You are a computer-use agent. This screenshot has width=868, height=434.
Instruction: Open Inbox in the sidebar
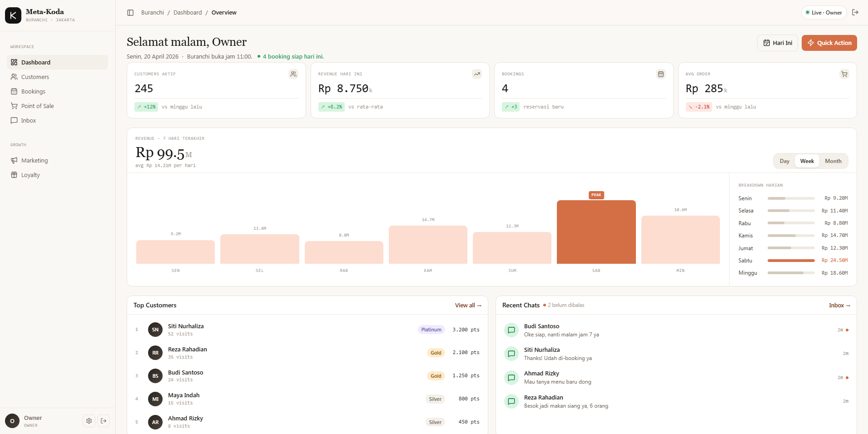[x=58, y=120]
